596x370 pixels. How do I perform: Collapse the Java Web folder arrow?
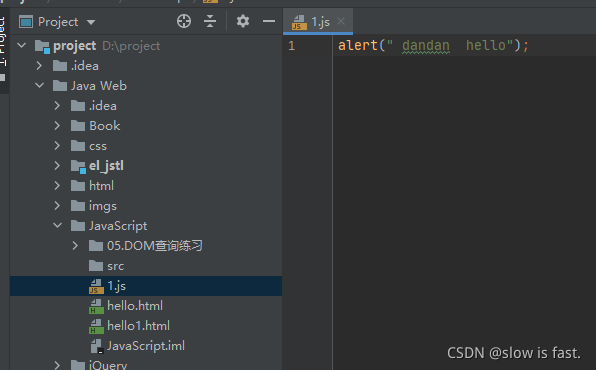[x=40, y=86]
